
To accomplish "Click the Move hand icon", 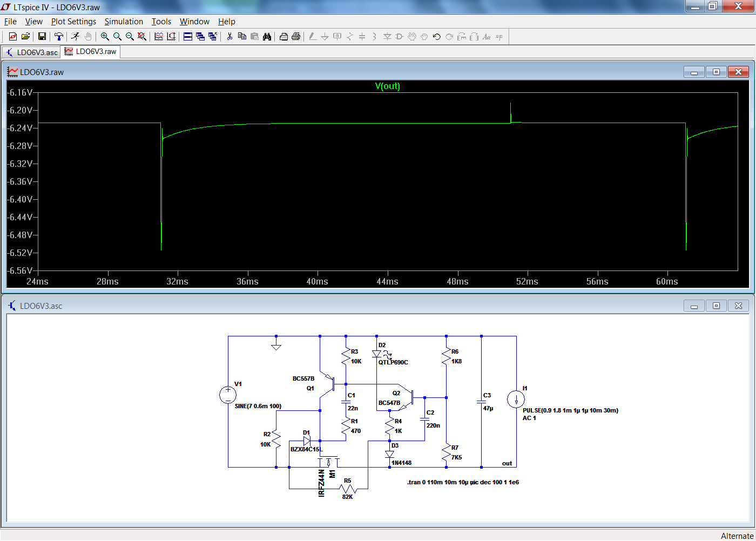I will click(x=412, y=37).
